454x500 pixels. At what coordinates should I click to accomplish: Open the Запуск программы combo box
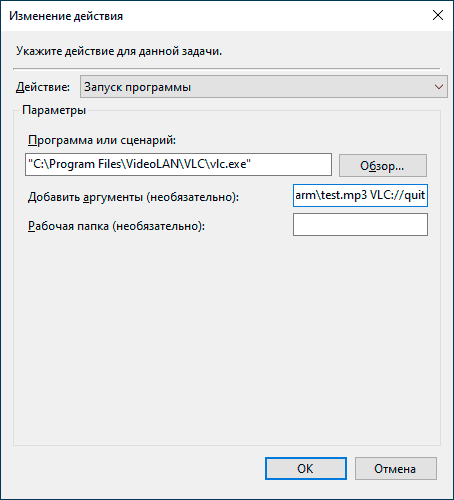tap(263, 87)
